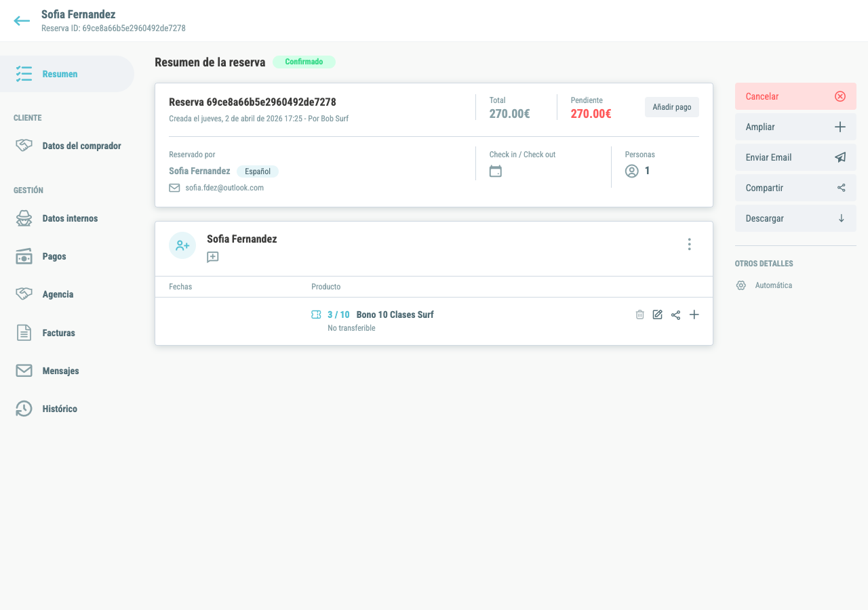Open the check in calendar icon
868x610 pixels.
[496, 171]
